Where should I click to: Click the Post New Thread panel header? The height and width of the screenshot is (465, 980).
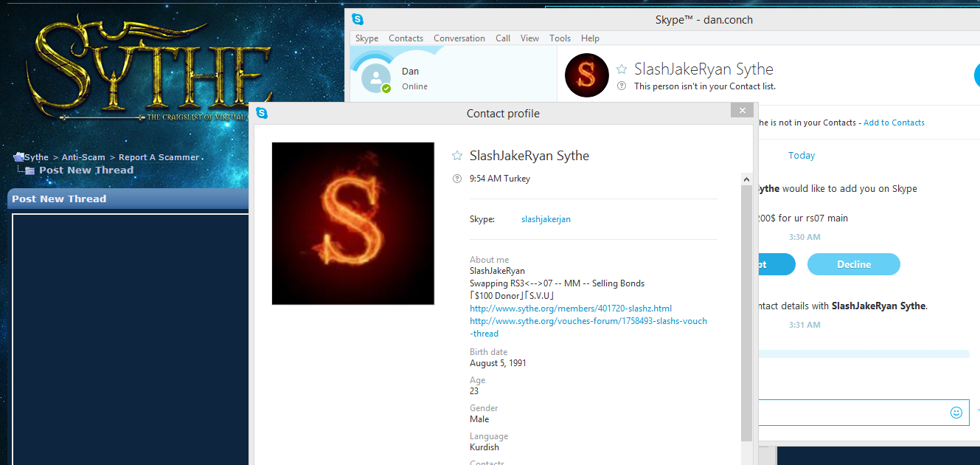128,199
